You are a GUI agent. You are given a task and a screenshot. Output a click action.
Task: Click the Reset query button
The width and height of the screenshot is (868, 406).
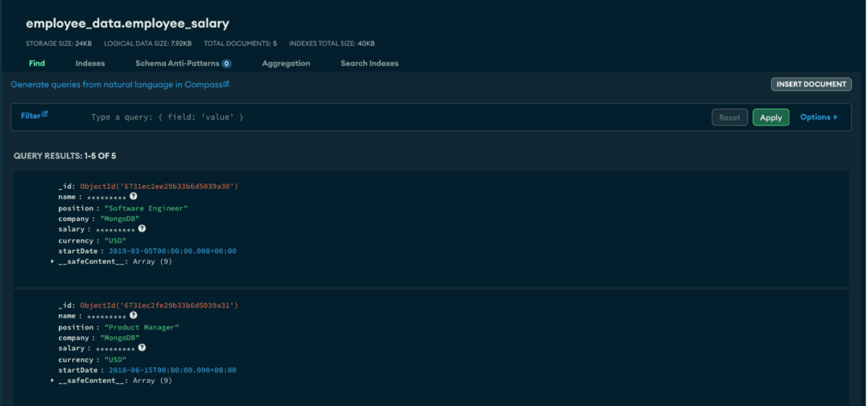pyautogui.click(x=729, y=118)
